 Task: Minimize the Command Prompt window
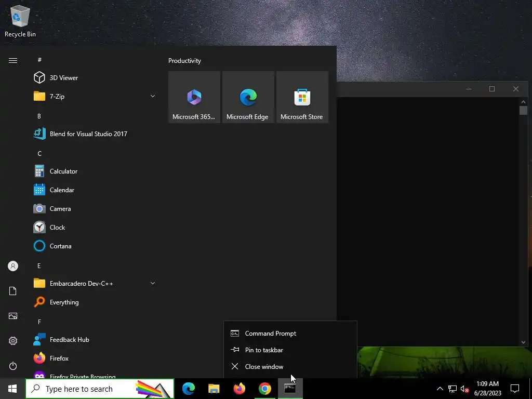point(469,89)
